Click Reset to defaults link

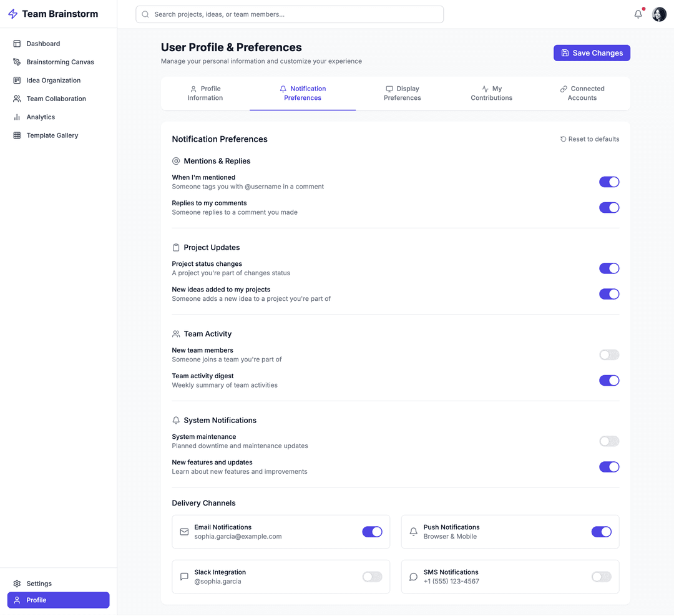point(589,139)
